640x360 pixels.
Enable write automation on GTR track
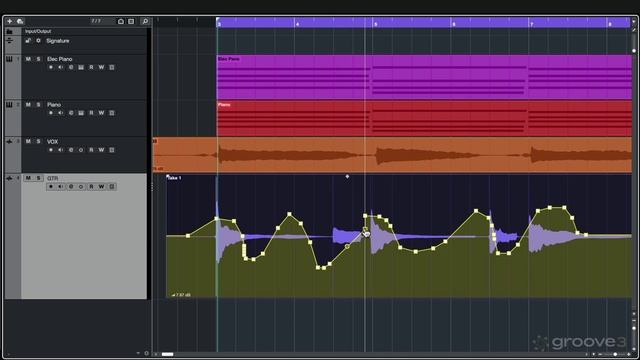click(101, 187)
